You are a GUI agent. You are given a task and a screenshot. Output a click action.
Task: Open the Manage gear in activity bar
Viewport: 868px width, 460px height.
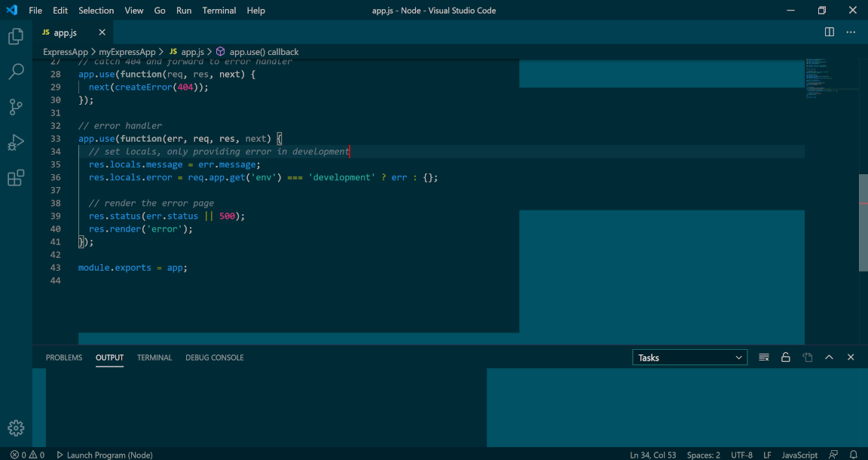[x=16, y=428]
